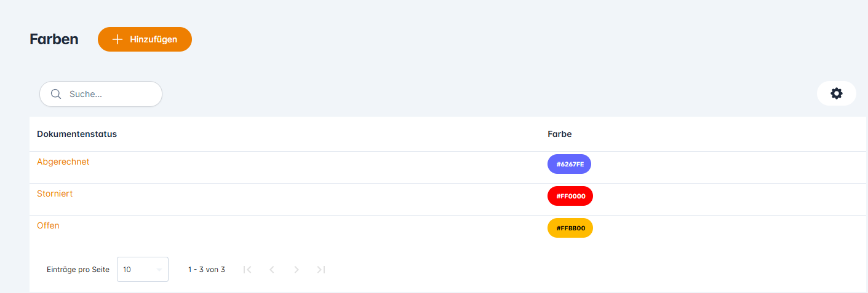Click the yellow #FFBB00 color badge
This screenshot has width=868, height=293.
pyautogui.click(x=570, y=228)
